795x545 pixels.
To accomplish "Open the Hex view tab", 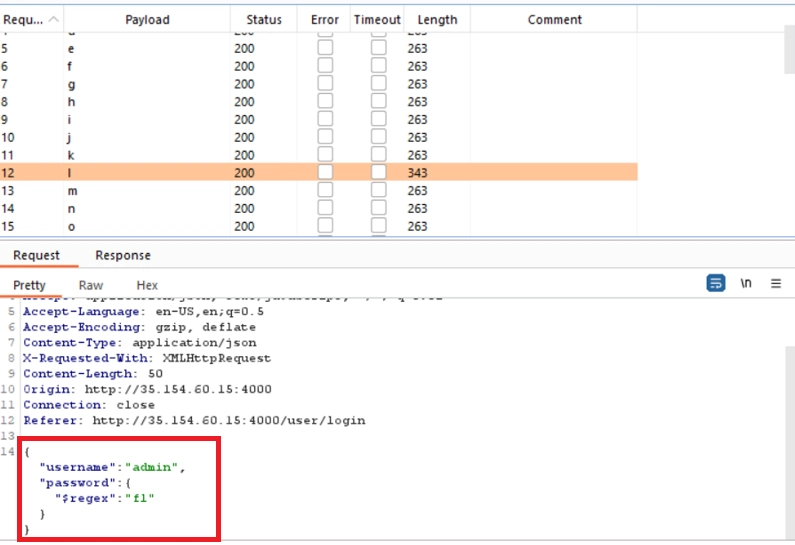I will click(x=147, y=285).
